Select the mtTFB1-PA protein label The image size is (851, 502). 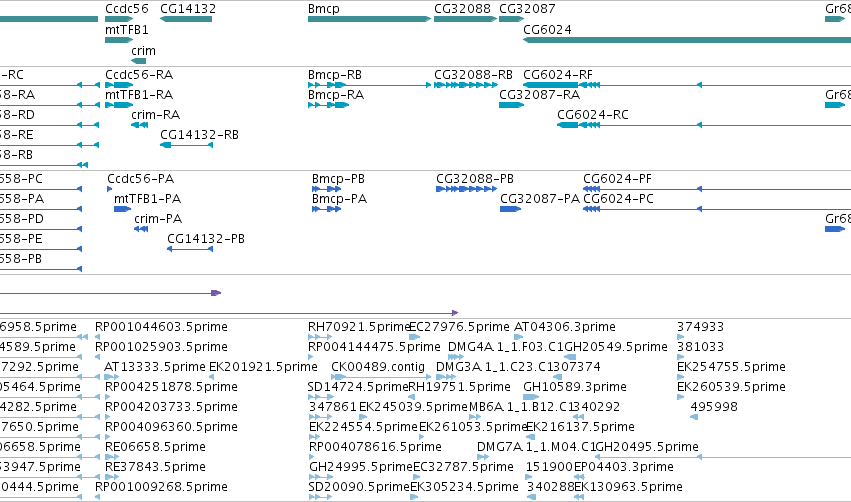coord(147,199)
